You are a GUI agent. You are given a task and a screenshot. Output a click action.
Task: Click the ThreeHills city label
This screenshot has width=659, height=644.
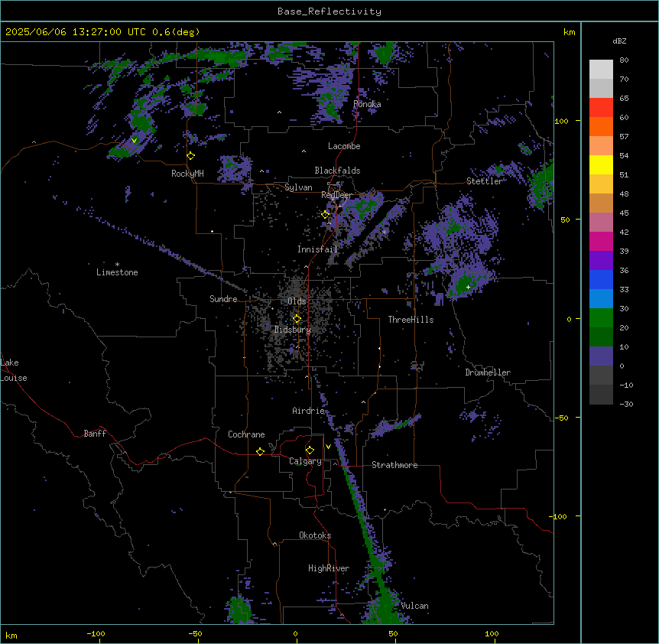tap(411, 320)
